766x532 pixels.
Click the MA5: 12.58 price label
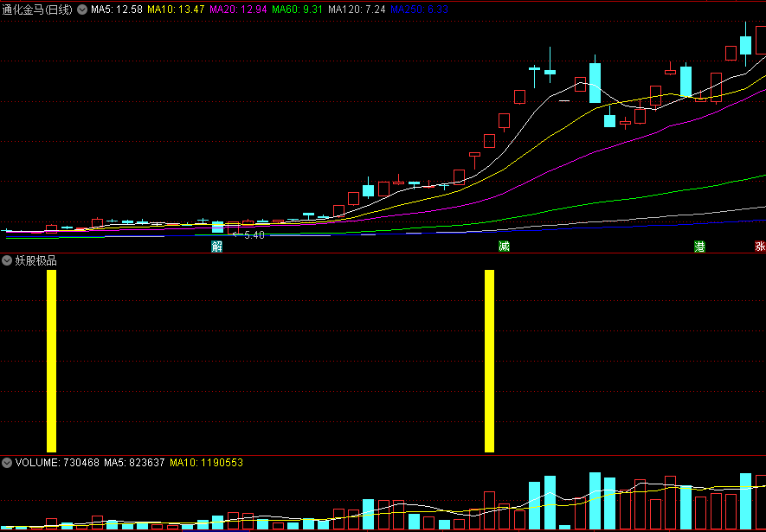[117, 10]
